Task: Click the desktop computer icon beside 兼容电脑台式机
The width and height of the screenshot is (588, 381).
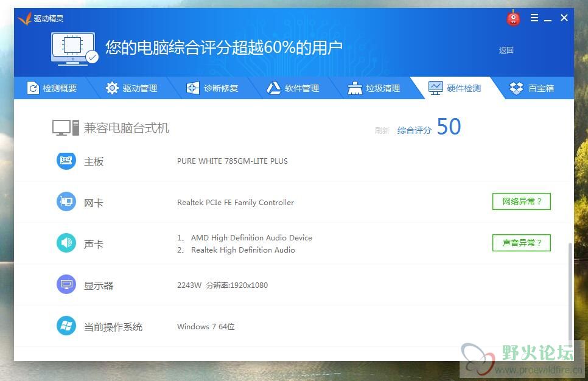Action: click(66, 128)
